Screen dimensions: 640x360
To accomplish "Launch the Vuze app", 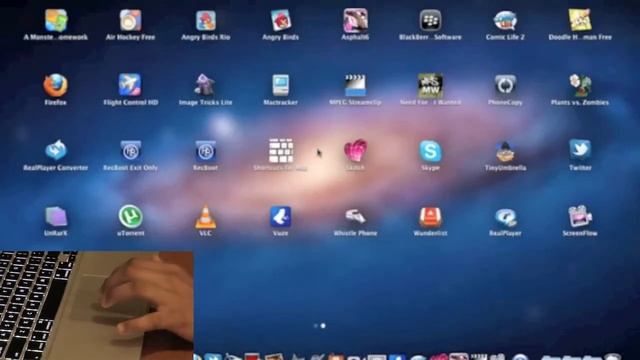I will [281, 216].
